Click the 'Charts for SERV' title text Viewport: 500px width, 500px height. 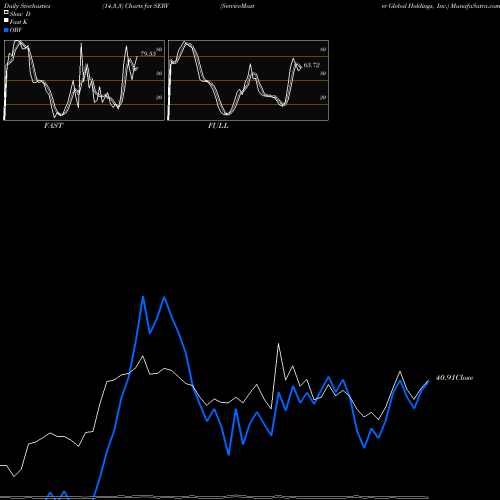[147, 6]
